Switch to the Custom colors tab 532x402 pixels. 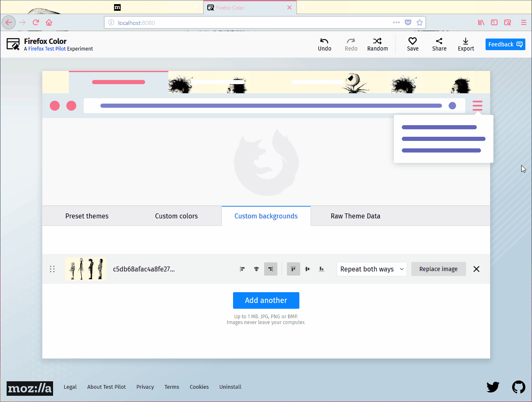pyautogui.click(x=177, y=216)
